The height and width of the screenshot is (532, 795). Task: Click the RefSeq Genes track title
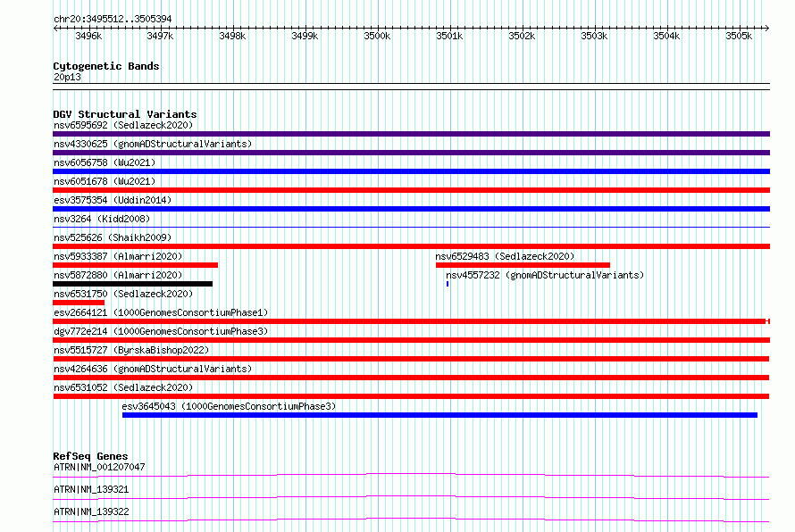90,456
